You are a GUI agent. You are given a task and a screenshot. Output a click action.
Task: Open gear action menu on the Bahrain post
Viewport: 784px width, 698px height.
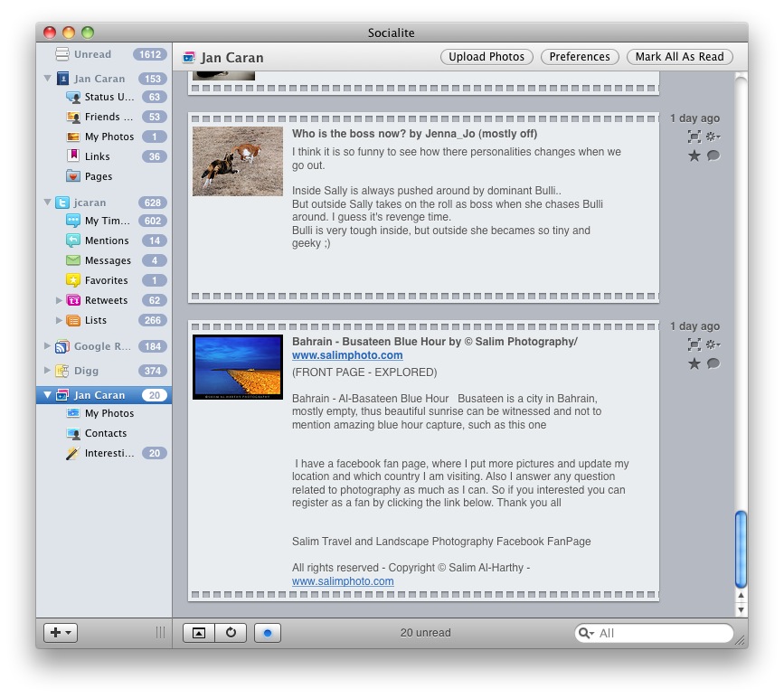pos(713,344)
